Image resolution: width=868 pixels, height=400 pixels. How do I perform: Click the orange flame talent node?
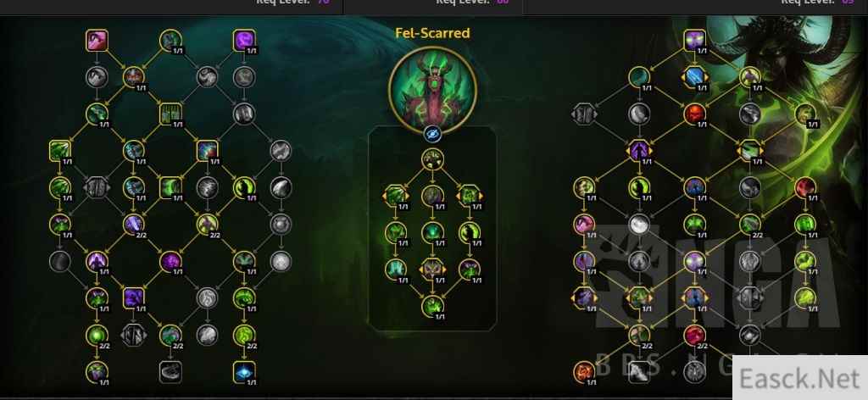584,372
